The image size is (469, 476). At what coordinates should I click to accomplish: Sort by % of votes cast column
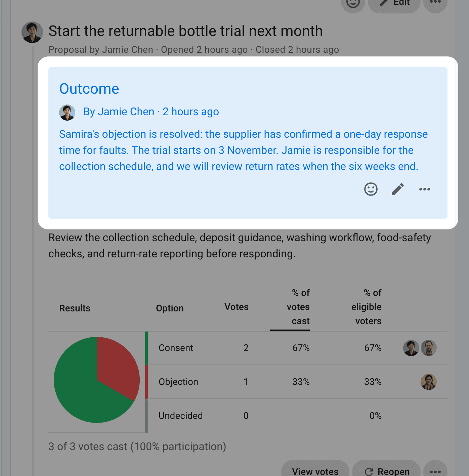pos(298,307)
